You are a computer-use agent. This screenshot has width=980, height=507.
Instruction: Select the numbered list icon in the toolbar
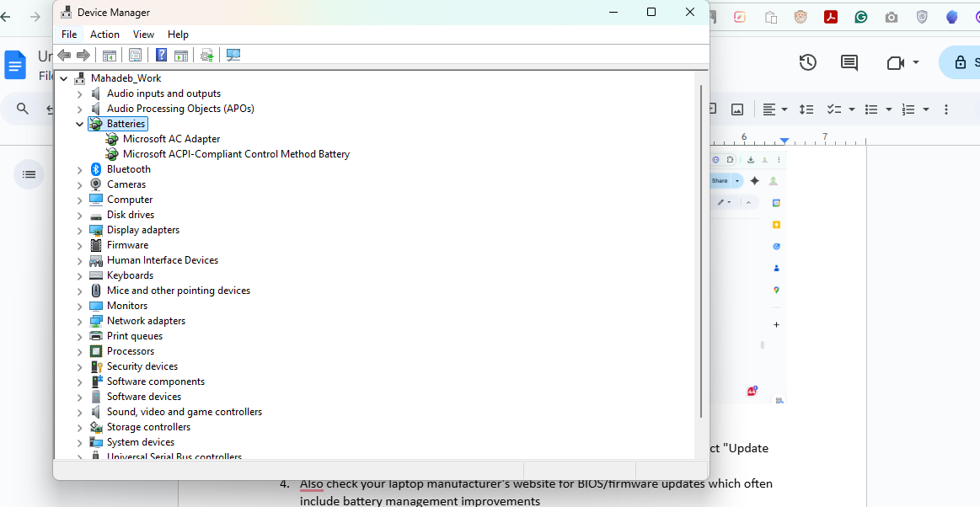(x=907, y=109)
